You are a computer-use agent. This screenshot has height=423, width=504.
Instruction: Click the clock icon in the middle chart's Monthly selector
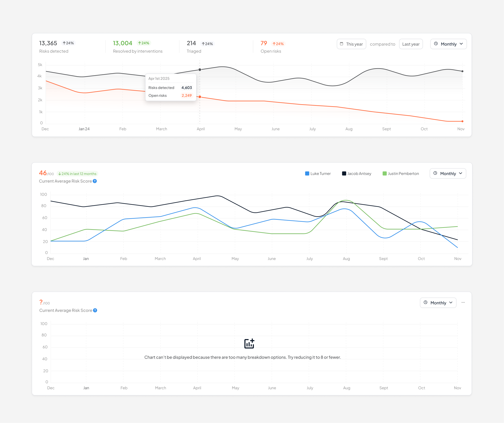coord(436,173)
